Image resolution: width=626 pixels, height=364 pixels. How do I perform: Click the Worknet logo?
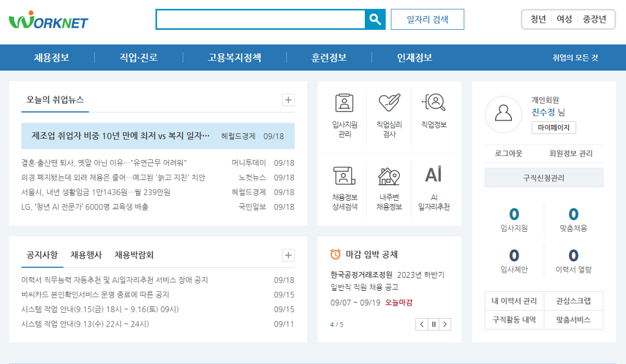pos(49,20)
